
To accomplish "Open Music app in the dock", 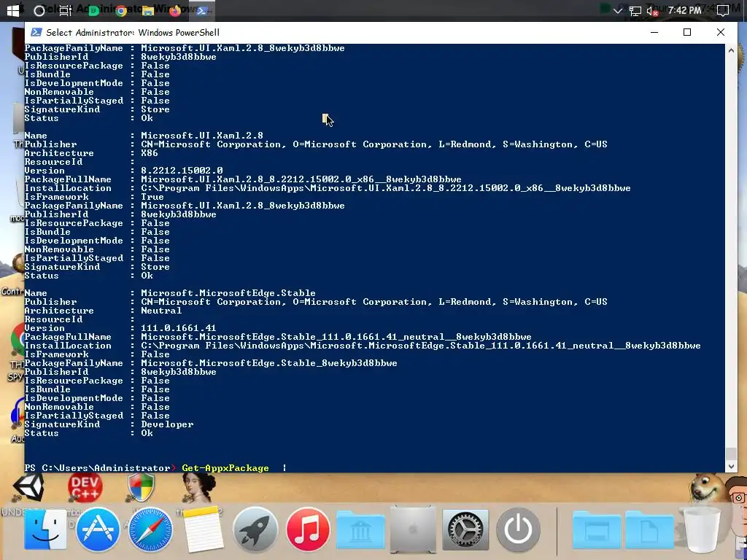I will click(308, 529).
